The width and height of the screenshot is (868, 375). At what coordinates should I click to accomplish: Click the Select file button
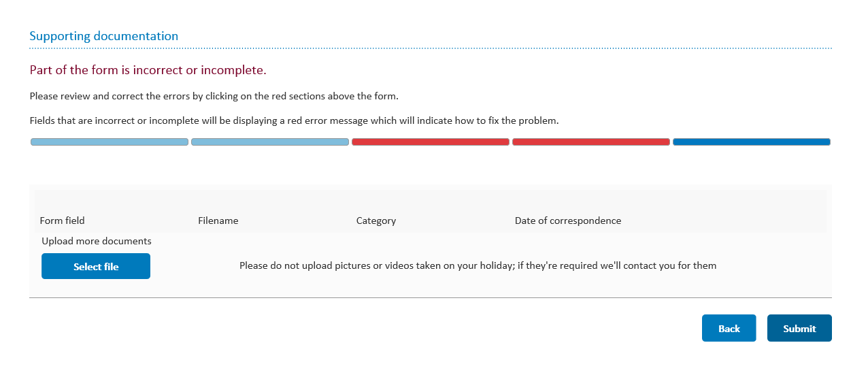96,266
